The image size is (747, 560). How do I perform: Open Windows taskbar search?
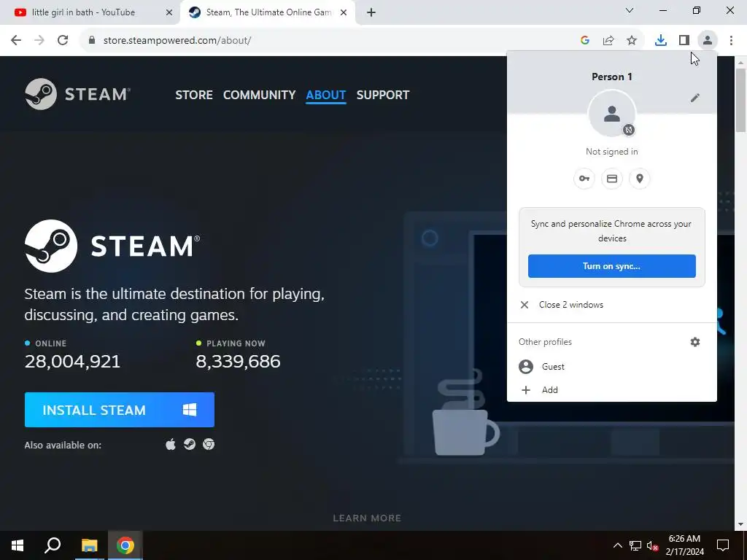click(53, 545)
